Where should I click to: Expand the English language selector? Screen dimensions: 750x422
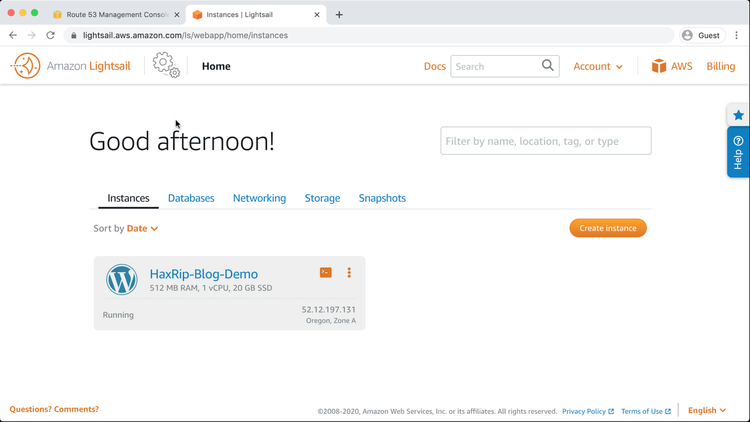(707, 410)
